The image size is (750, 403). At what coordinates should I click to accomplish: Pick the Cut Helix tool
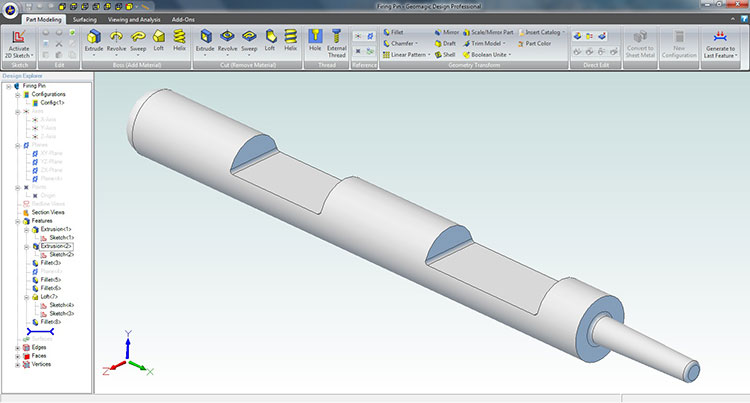click(291, 43)
